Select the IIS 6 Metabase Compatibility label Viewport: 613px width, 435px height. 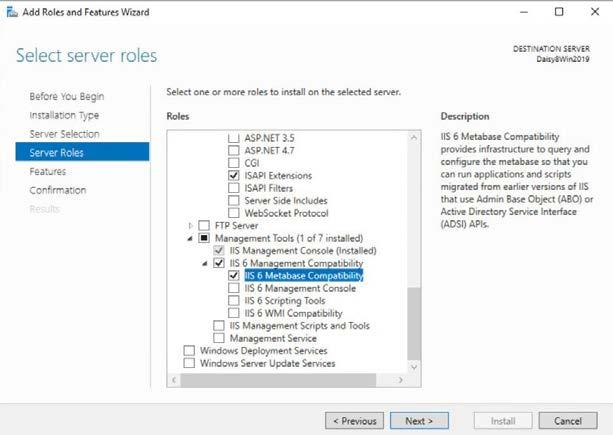(x=304, y=276)
